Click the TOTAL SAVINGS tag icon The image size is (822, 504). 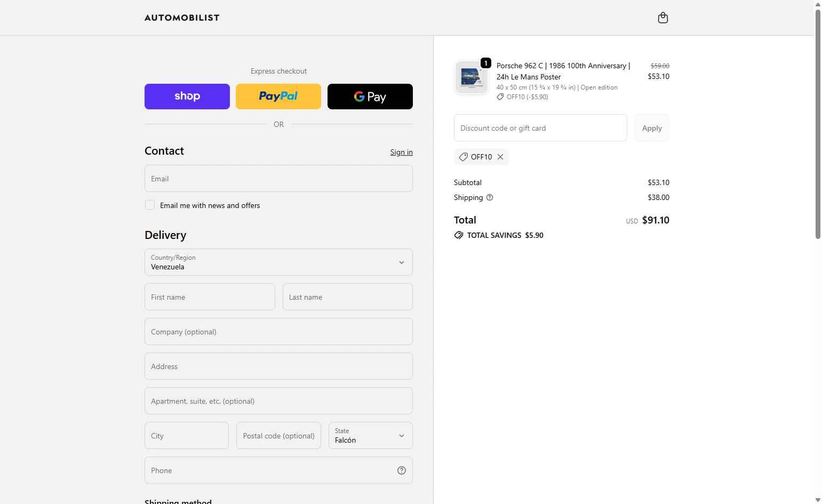click(459, 235)
